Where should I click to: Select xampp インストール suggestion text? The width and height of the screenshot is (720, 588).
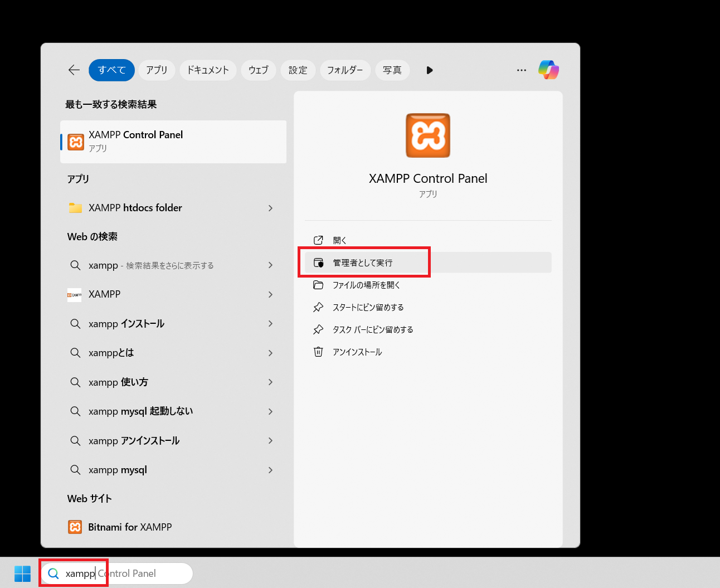[x=127, y=323]
